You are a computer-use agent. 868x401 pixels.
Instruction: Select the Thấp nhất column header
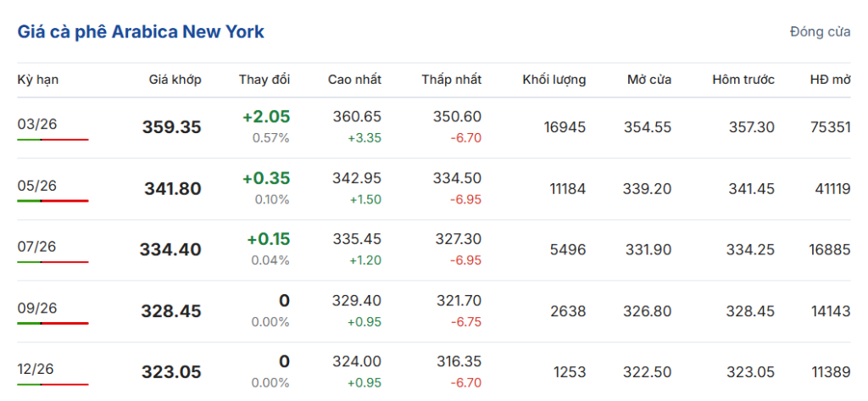point(452,80)
